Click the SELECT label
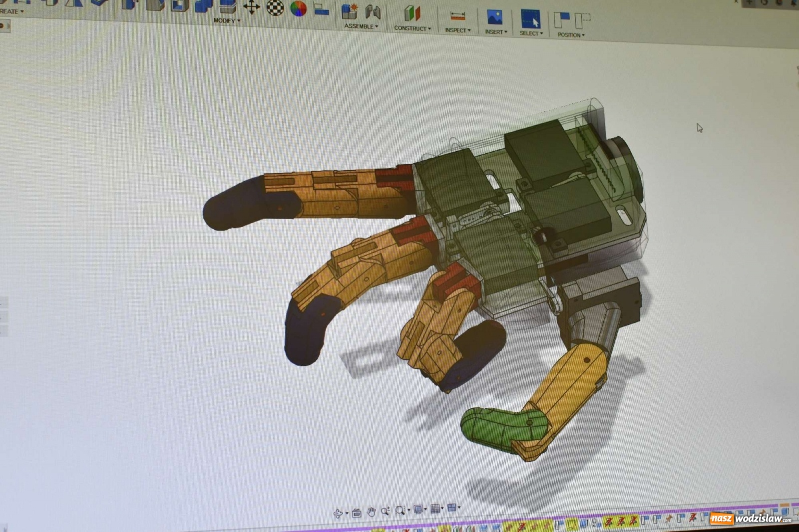799x532 pixels. click(x=531, y=33)
